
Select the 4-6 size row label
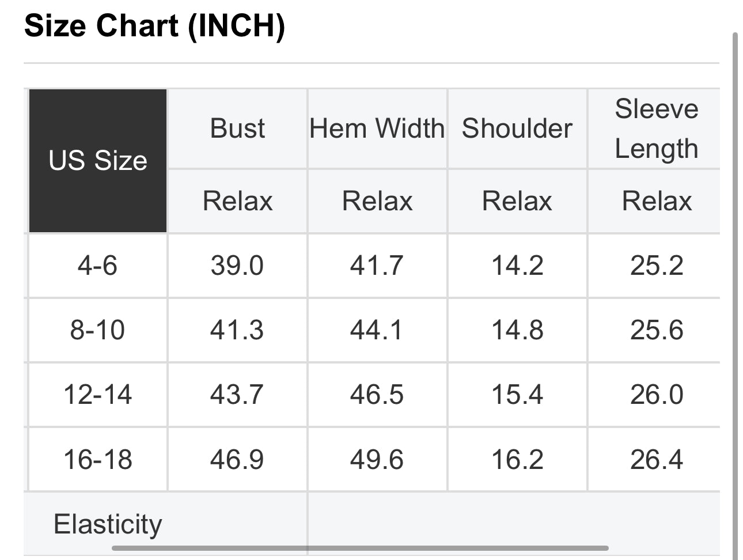click(98, 266)
